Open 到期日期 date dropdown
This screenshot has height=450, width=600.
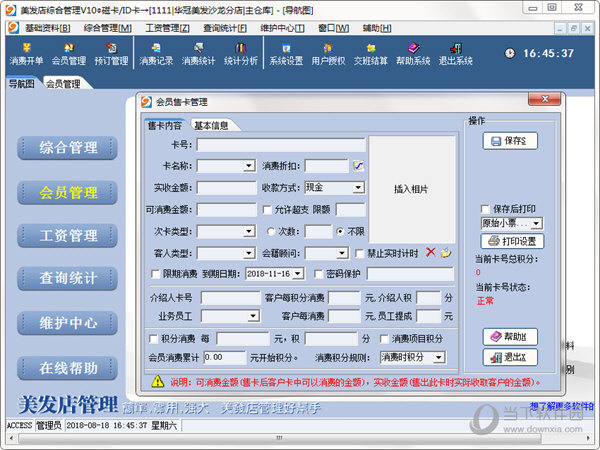pyautogui.click(x=298, y=274)
